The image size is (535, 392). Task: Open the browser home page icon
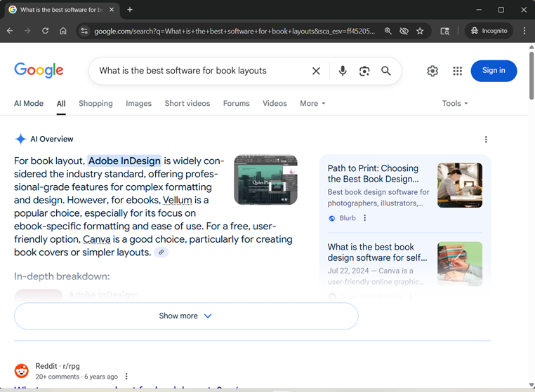pos(63,31)
